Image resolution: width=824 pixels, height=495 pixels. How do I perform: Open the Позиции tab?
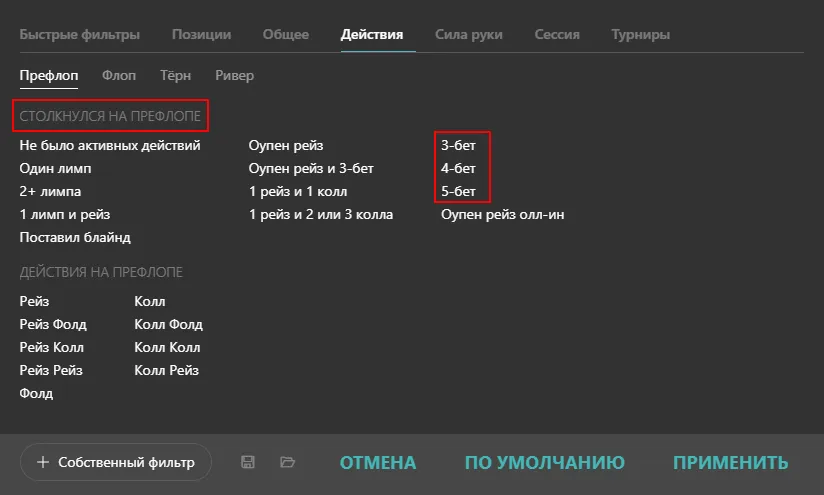click(201, 34)
